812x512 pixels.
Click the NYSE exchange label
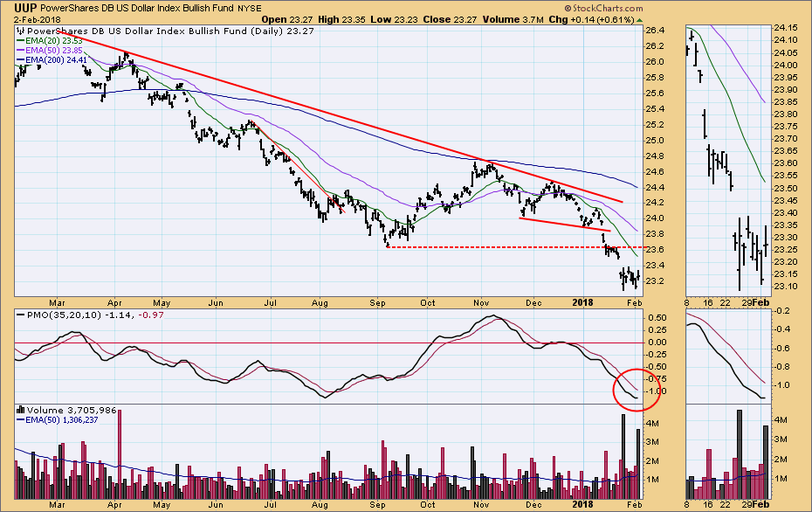pos(251,8)
